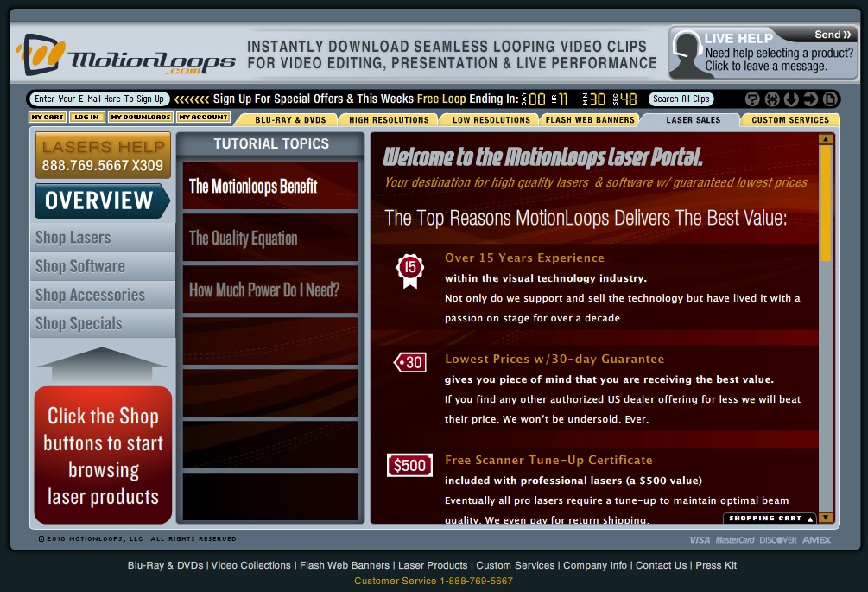Open Contact Us footer link
The height and width of the screenshot is (592, 868).
[661, 565]
